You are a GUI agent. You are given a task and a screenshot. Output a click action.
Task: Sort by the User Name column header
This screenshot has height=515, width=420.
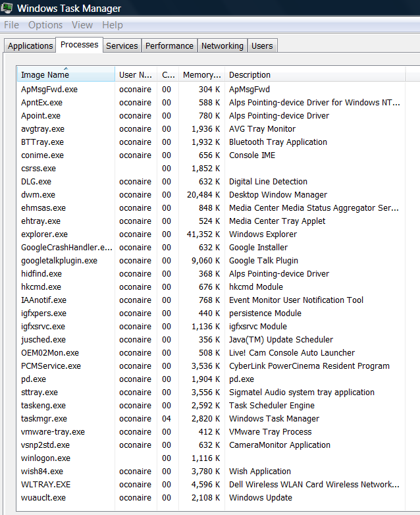[x=136, y=75]
